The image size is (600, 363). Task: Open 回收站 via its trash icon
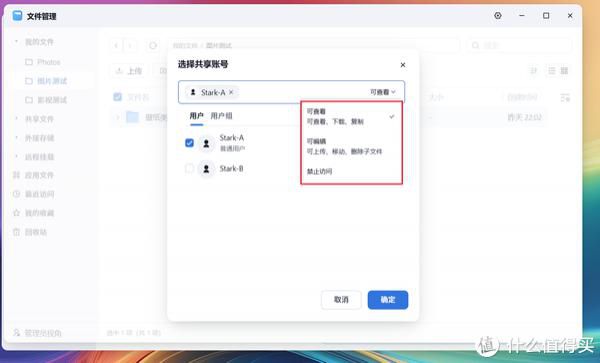pos(16,232)
